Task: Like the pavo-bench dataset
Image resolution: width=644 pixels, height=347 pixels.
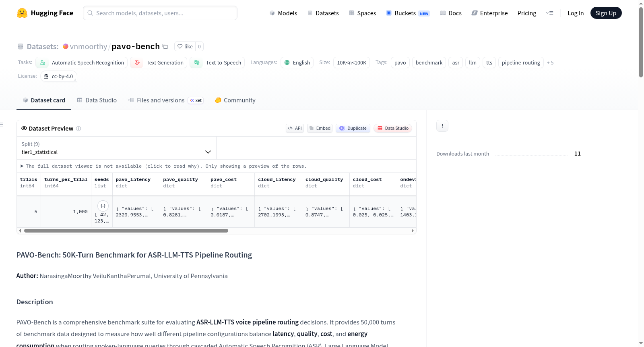Action: tap(185, 46)
